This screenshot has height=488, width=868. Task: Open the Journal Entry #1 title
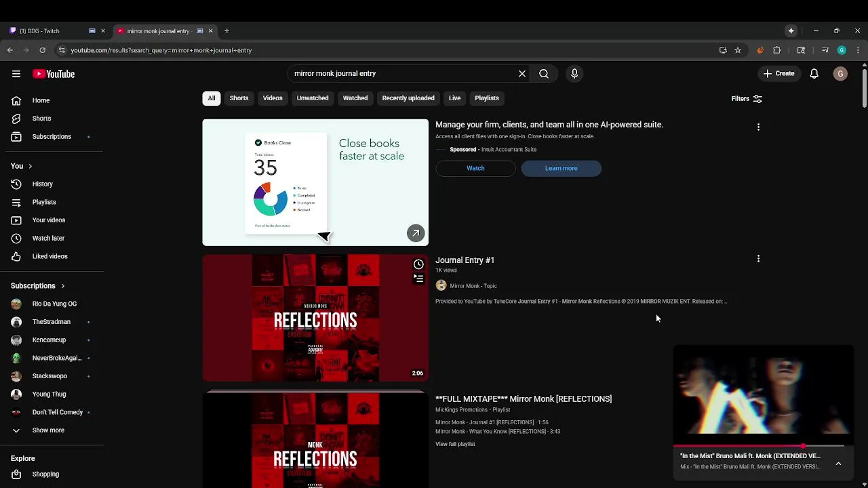465,260
